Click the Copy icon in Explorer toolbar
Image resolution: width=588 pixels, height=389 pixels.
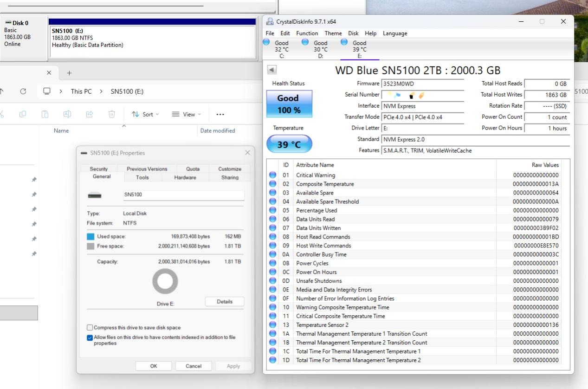tap(22, 114)
